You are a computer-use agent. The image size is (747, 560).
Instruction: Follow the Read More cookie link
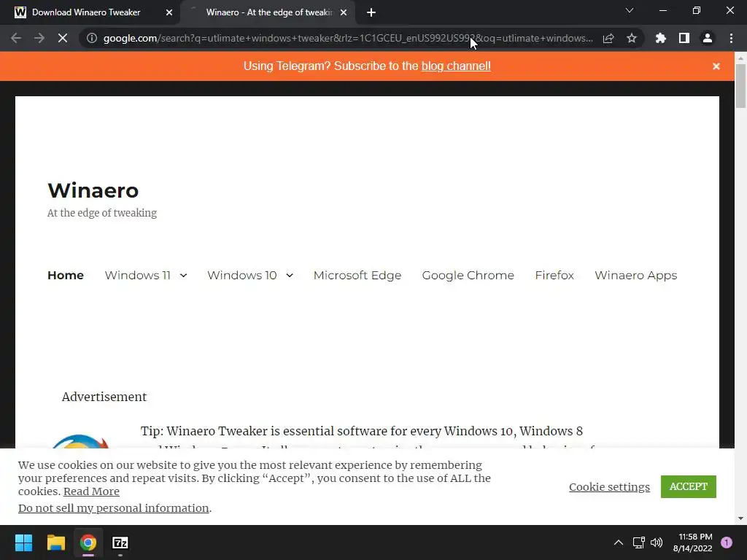pos(91,491)
